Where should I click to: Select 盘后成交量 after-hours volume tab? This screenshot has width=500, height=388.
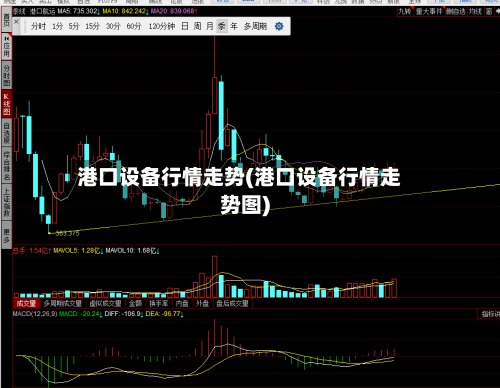coord(232,303)
